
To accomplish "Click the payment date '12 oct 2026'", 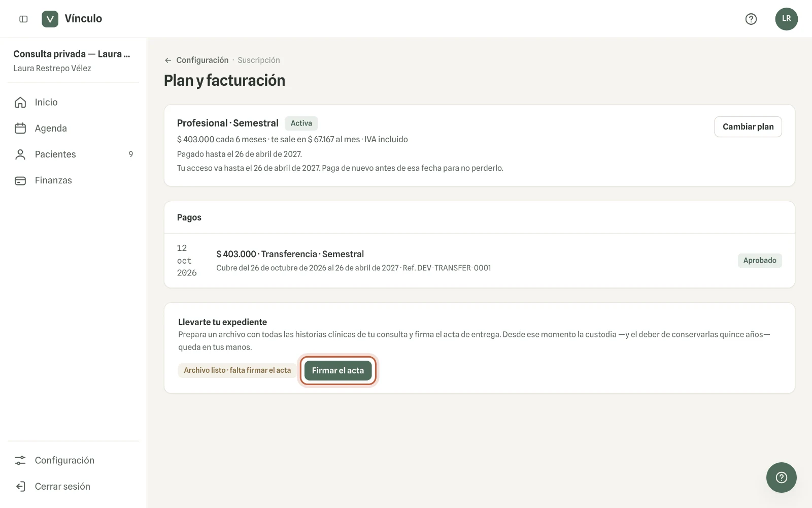I will tap(187, 261).
